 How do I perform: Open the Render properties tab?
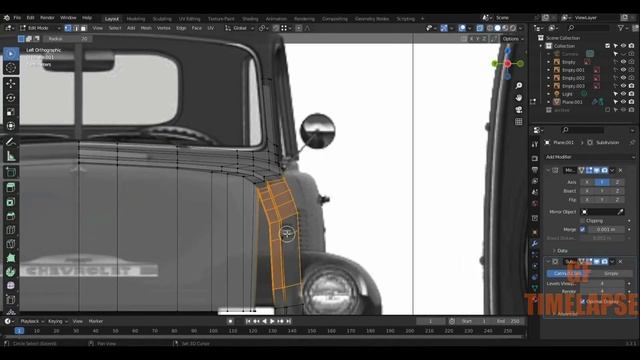click(535, 158)
